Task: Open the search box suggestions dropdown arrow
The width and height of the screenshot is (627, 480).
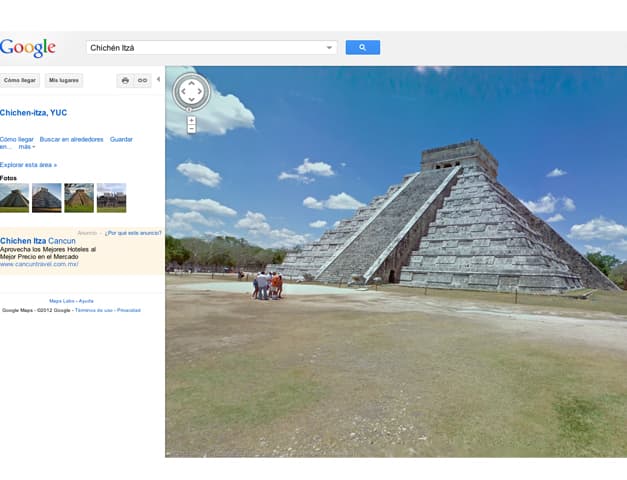Action: pos(330,47)
